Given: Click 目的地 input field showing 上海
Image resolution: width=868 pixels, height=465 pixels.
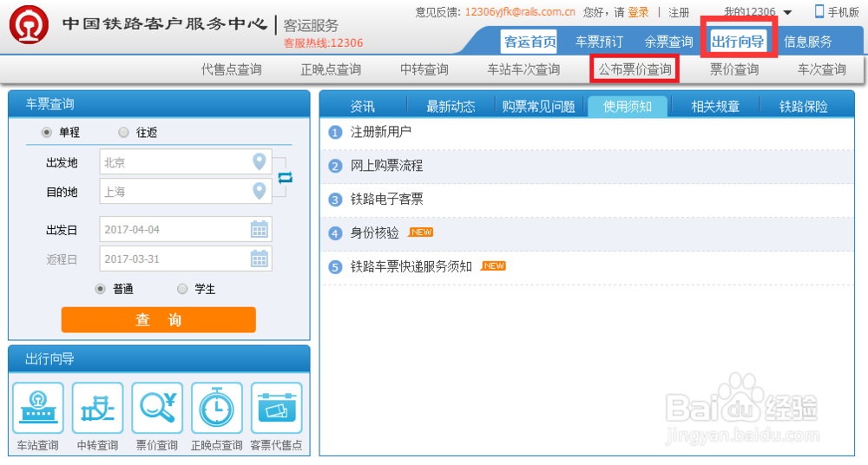Looking at the screenshot, I should coord(186,191).
